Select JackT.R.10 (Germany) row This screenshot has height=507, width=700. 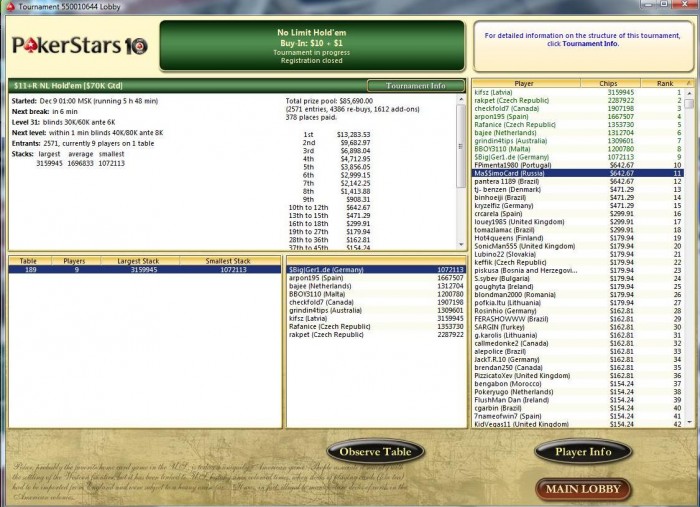578,359
